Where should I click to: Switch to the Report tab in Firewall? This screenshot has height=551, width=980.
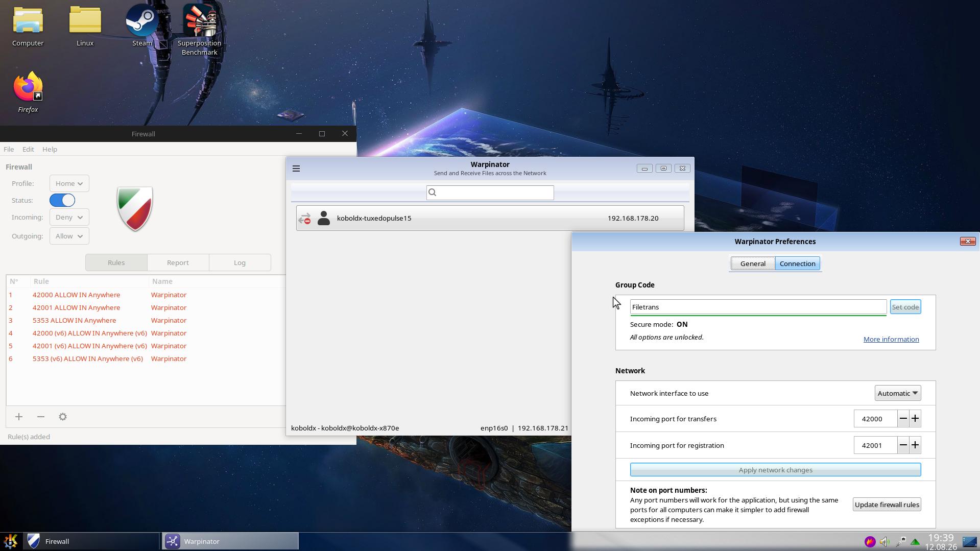[178, 262]
